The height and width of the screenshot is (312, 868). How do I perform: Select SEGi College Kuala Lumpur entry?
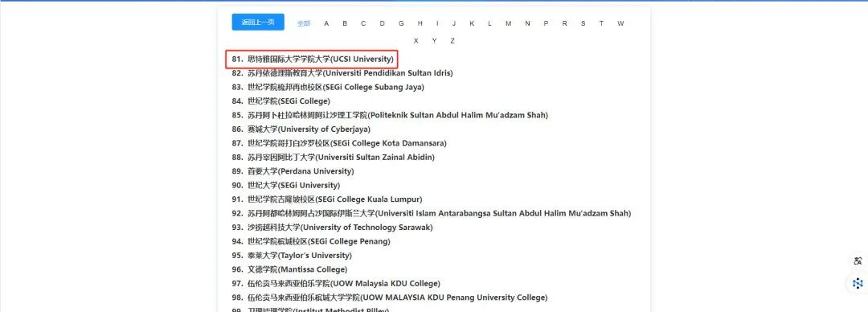pyautogui.click(x=327, y=199)
